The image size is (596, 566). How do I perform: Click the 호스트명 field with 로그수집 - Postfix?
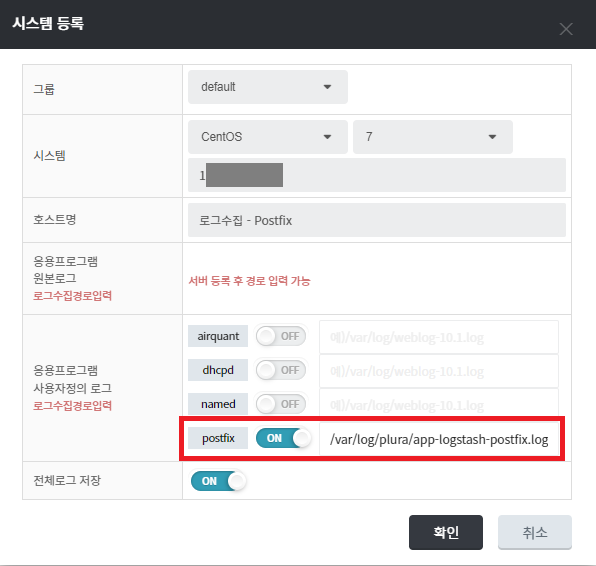(377, 220)
